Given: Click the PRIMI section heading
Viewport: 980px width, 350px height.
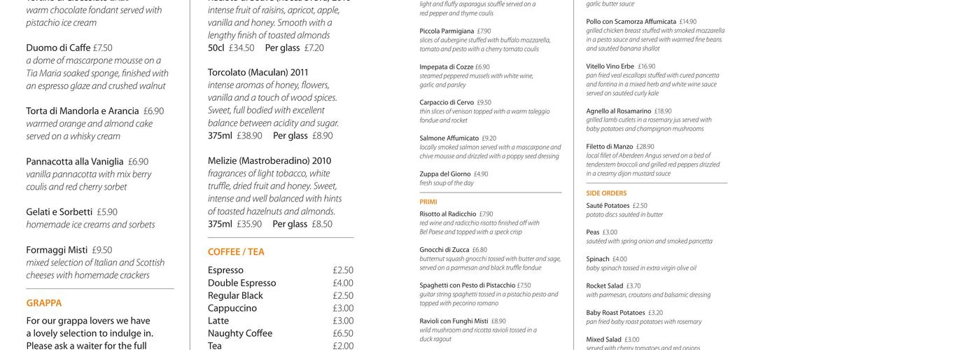Looking at the screenshot, I should (x=428, y=202).
